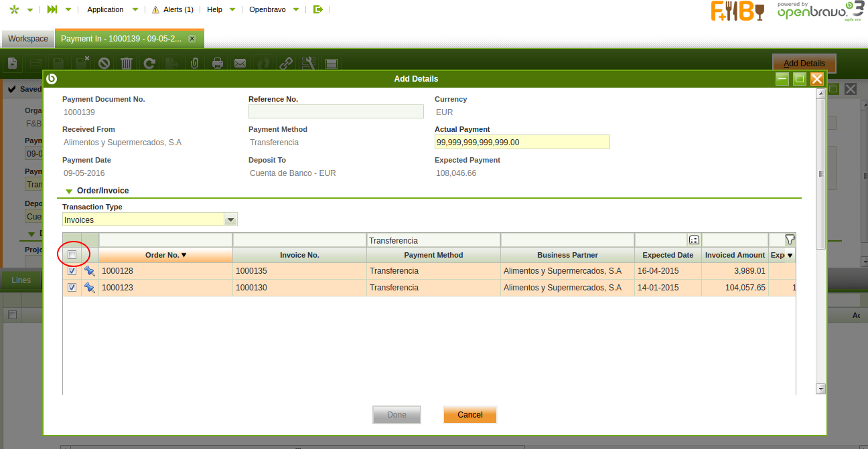Click the pin icon for order 1000128
Image resolution: width=868 pixels, height=449 pixels.
(x=90, y=271)
